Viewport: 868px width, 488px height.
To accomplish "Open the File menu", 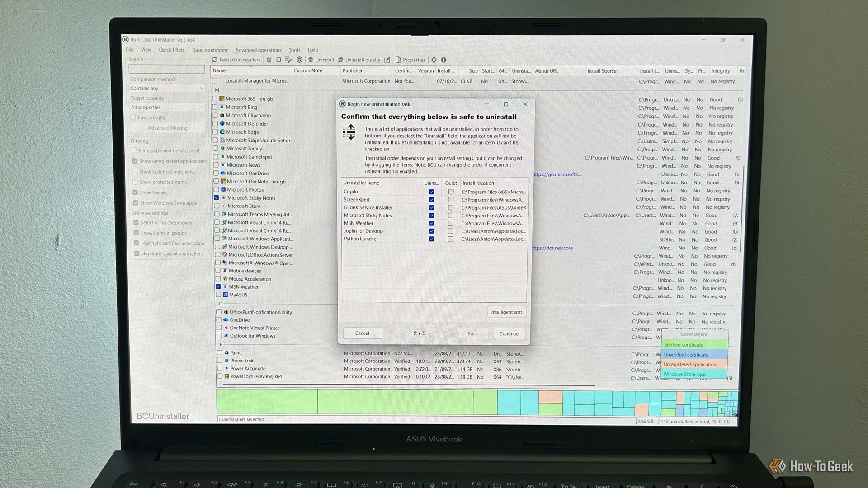I will 130,50.
